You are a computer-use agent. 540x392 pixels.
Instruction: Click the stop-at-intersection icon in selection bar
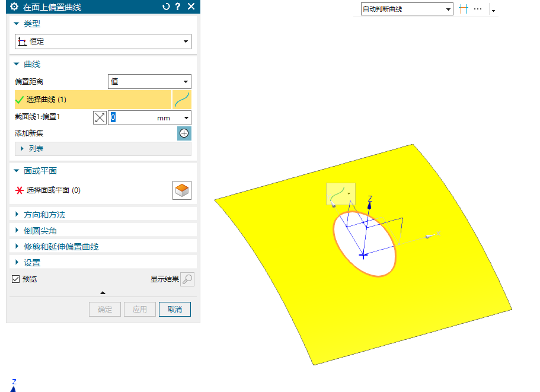464,9
